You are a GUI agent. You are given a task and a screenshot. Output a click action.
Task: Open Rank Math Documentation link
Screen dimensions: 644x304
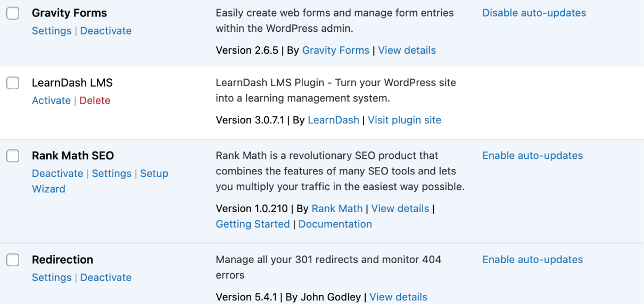[x=335, y=224]
